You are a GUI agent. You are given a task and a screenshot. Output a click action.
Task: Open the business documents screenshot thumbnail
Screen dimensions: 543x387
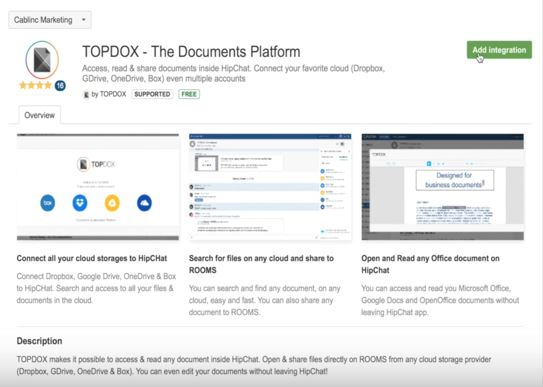pyautogui.click(x=443, y=187)
